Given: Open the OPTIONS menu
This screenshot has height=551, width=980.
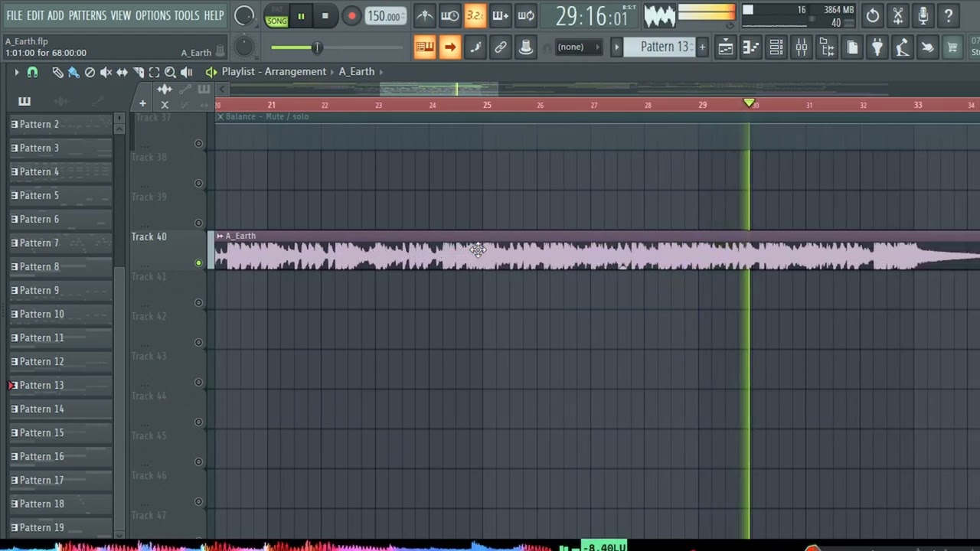Looking at the screenshot, I should point(152,15).
